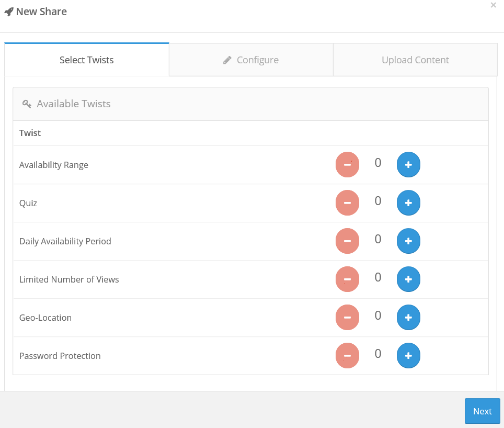Increase Availability Range twist count

pos(408,165)
